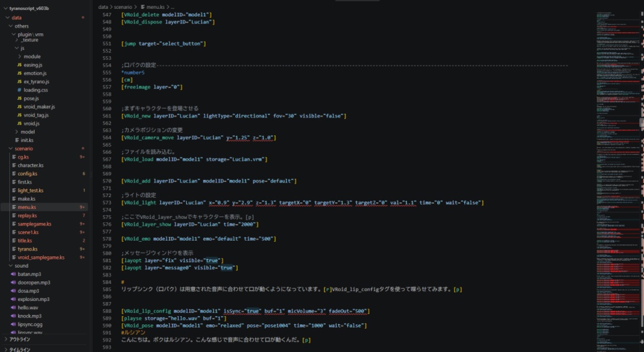Click the *number5 label on line 555
This screenshot has height=352, width=644.
point(133,72)
